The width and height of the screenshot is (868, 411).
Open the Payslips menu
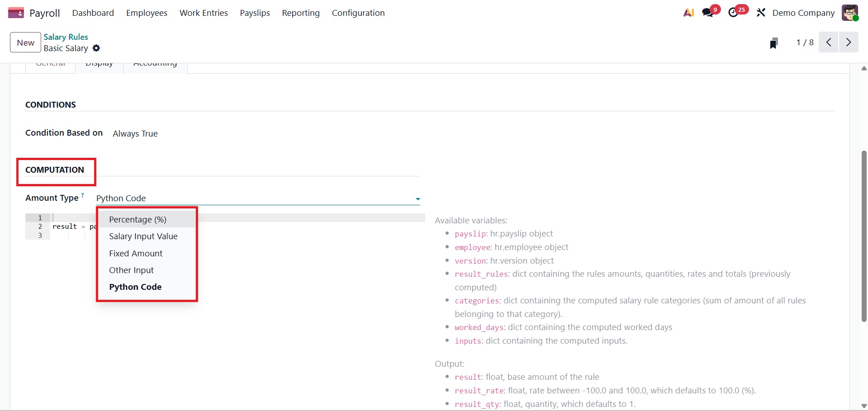click(255, 13)
